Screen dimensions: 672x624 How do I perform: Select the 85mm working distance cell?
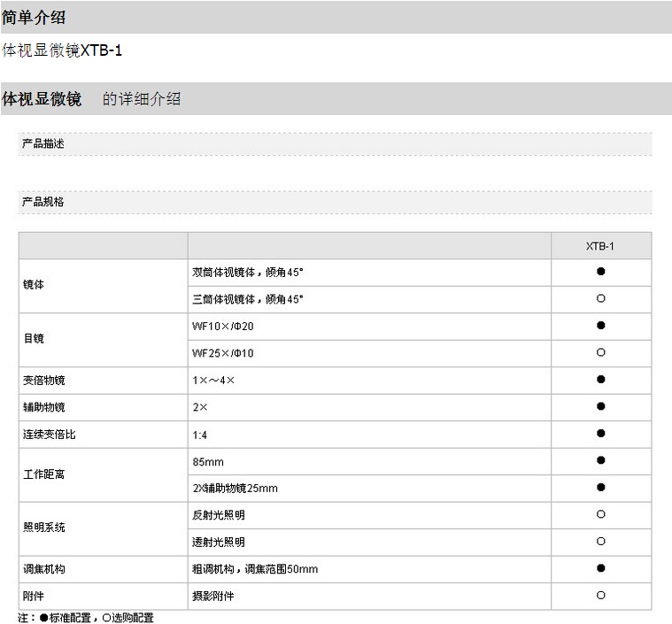click(369, 462)
